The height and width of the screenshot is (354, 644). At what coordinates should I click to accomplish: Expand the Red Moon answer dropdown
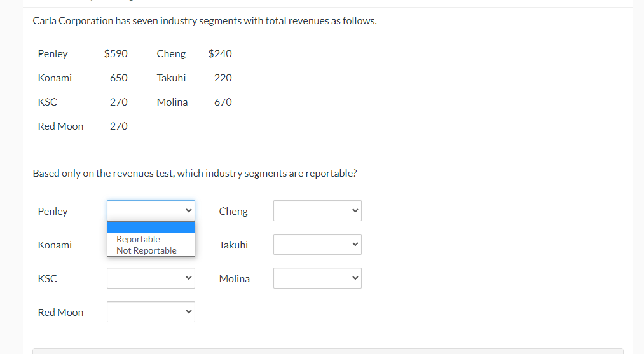pos(151,312)
